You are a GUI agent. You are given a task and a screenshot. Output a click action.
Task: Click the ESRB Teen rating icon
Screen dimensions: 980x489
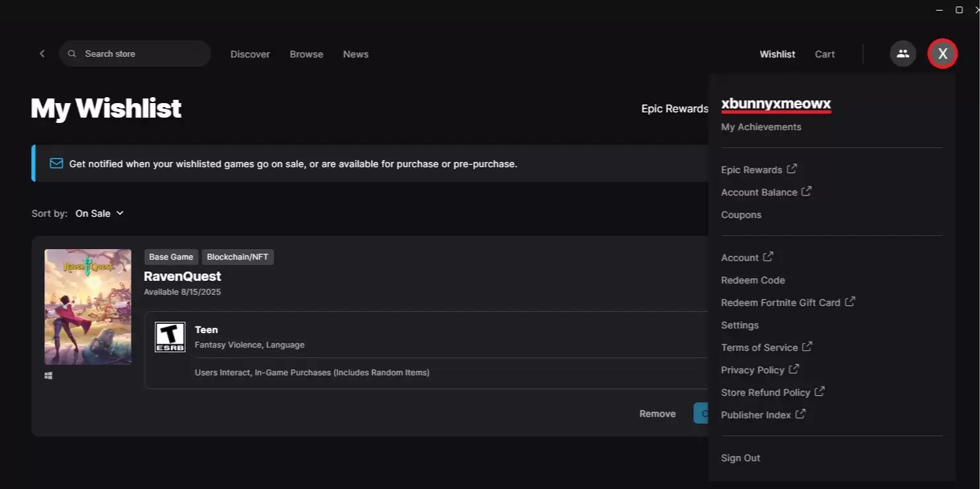170,337
